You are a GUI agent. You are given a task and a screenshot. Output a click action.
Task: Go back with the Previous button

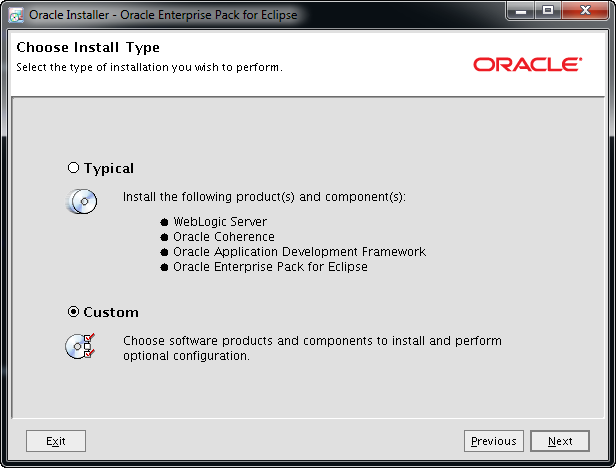click(x=493, y=441)
